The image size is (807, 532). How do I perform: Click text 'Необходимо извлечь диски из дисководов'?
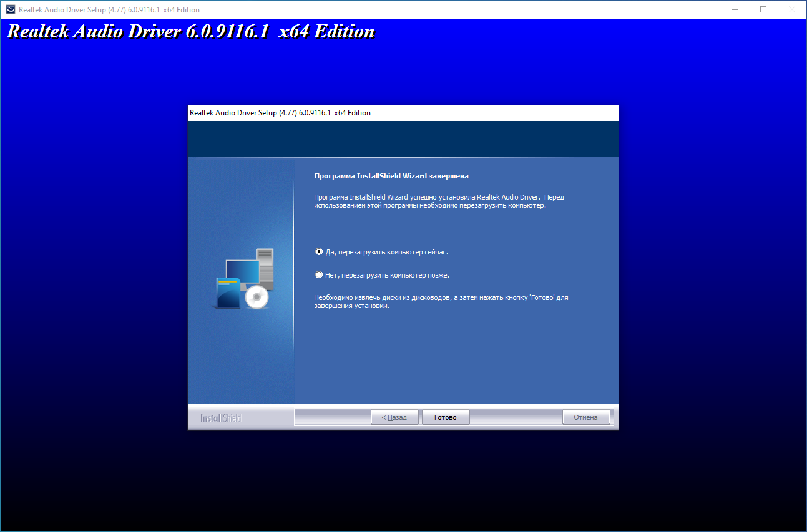point(382,298)
